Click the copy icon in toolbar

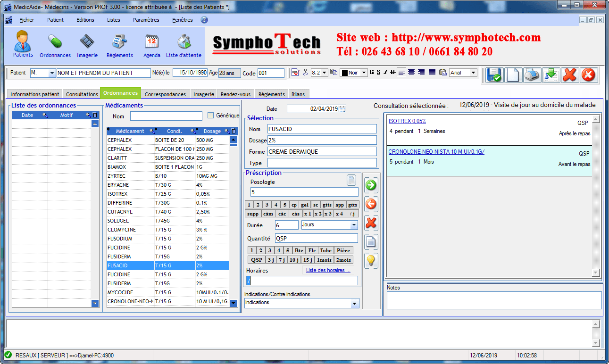point(334,73)
